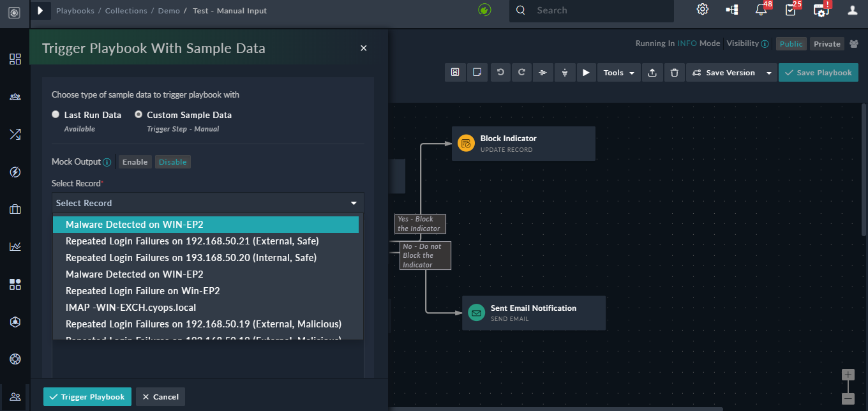The width and height of the screenshot is (868, 411).
Task: Open the Save Version dropdown arrow
Action: point(768,72)
